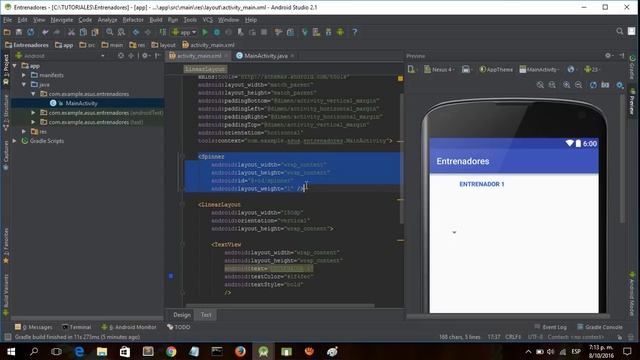The height and width of the screenshot is (360, 640).
Task: Switch to the Design tab
Action: (x=182, y=315)
